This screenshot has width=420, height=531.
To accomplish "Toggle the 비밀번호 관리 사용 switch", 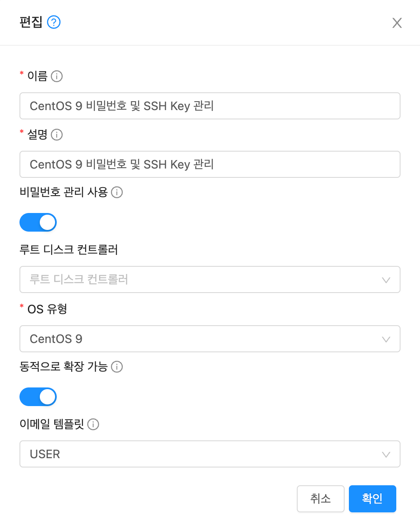I will 38,222.
